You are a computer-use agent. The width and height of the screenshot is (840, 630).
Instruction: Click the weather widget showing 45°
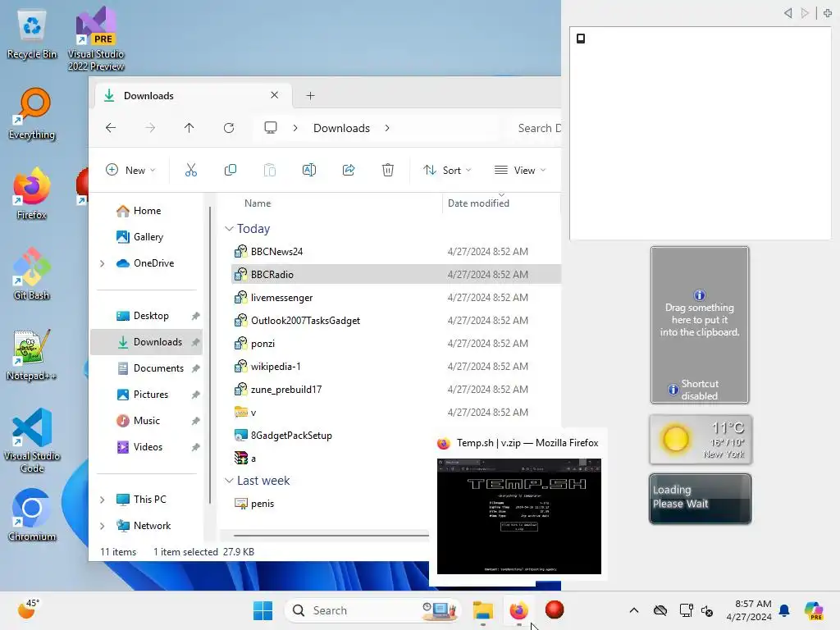coord(28,609)
